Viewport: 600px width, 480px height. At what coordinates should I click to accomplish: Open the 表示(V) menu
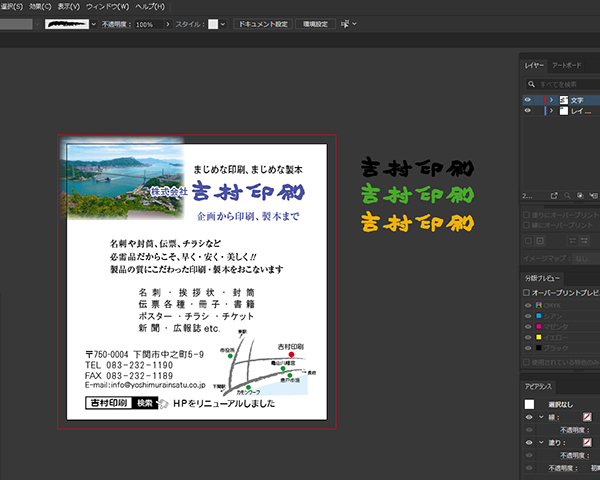[x=68, y=7]
